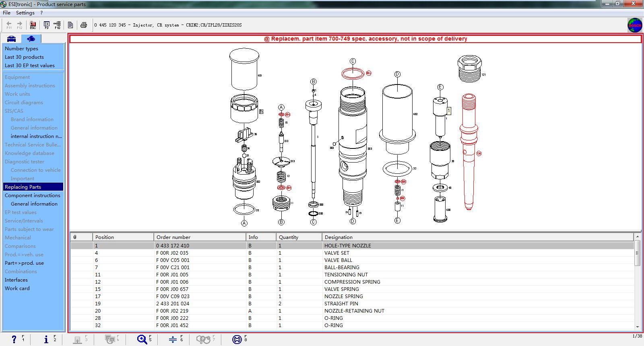Viewport: 644px width, 346px height.
Task: Open Last 30 products in sidebar
Action: click(24, 57)
